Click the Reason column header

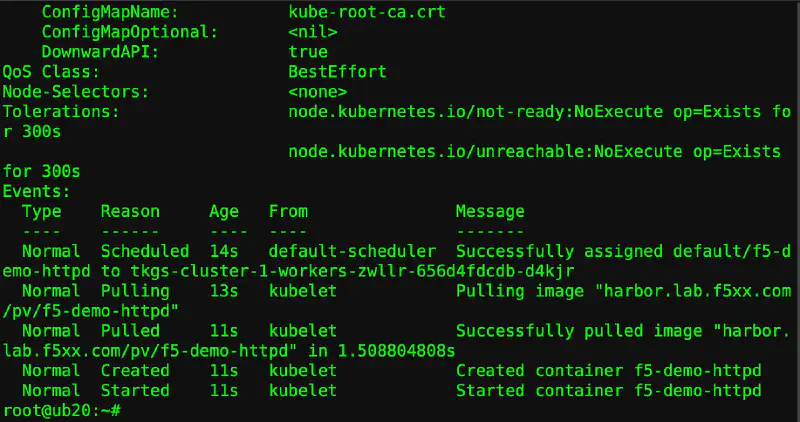130,211
